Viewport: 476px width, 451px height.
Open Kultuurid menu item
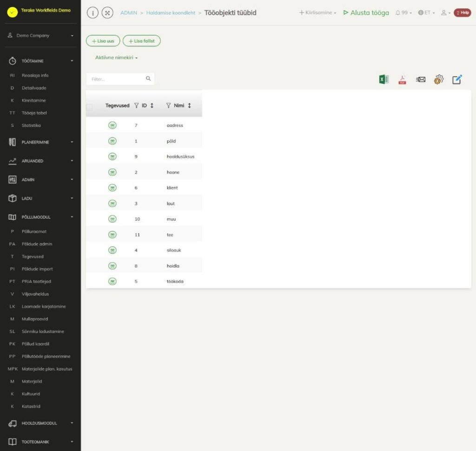coord(31,394)
